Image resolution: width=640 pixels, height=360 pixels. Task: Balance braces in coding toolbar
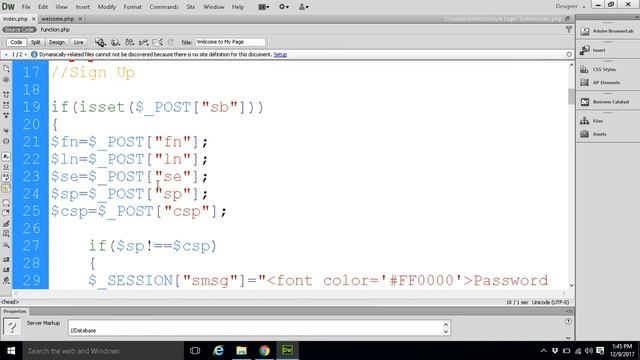point(6,141)
